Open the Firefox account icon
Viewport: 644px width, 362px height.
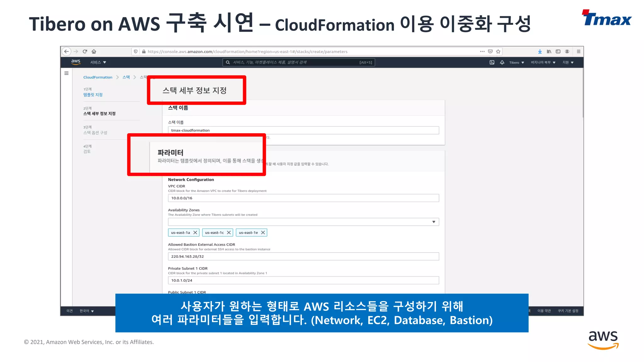pos(567,52)
